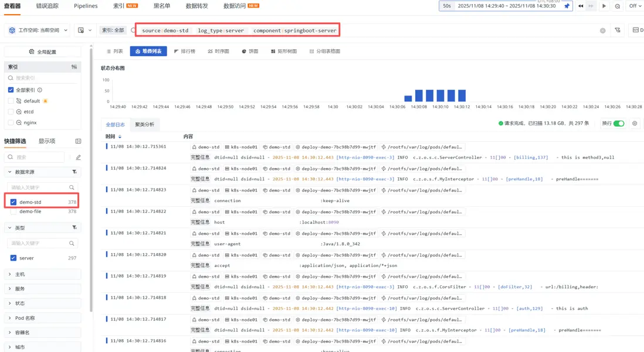This screenshot has width=644, height=352.
Task: Check the etcd index checkbox
Action: 11,112
